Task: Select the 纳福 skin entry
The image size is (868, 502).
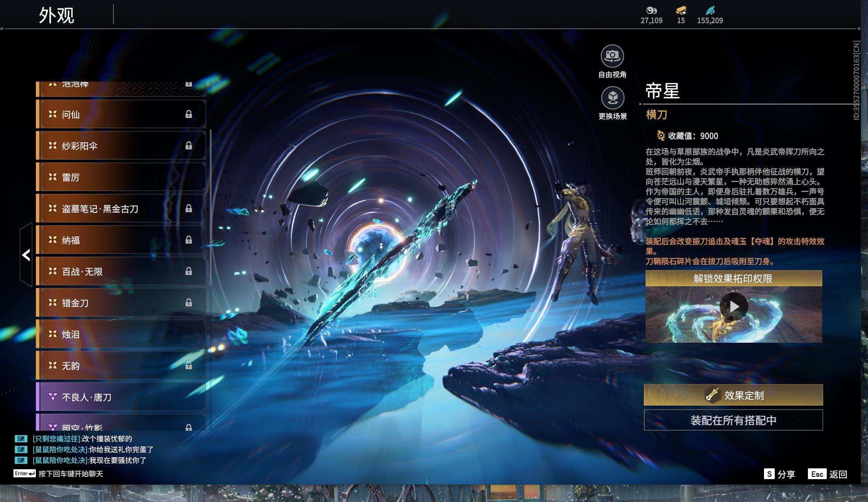Action: (x=121, y=240)
